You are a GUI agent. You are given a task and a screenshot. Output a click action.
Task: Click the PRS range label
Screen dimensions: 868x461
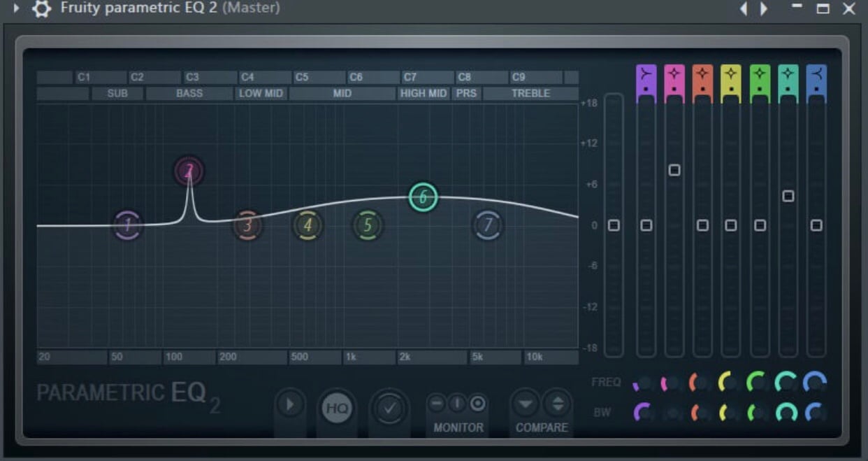[x=465, y=94]
